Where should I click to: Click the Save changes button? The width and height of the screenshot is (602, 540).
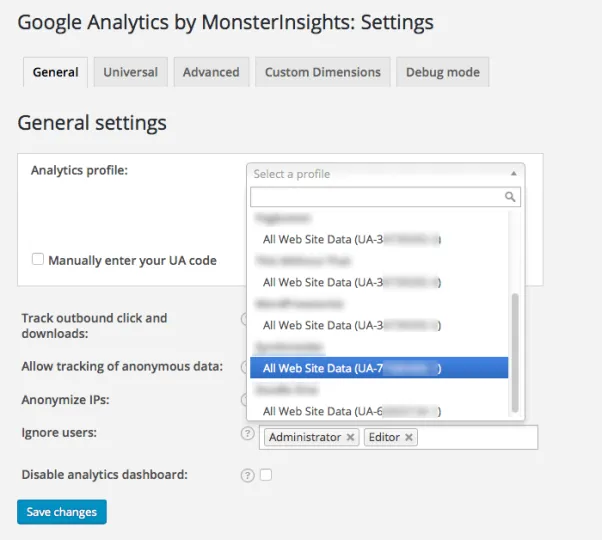tap(62, 512)
